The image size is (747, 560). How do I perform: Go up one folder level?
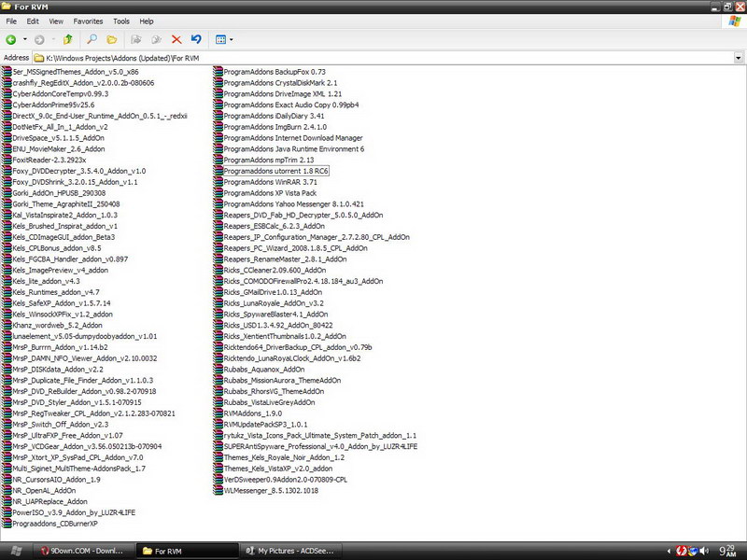[67, 39]
